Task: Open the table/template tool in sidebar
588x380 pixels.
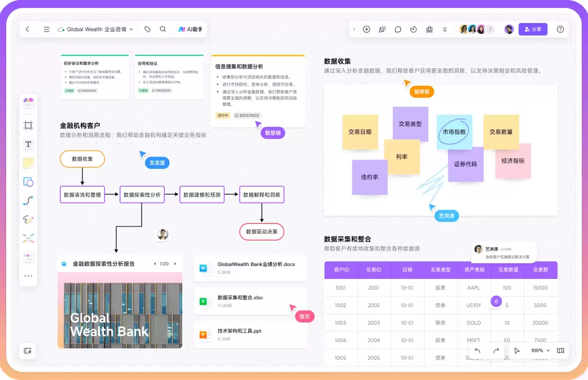Action: coord(28,257)
